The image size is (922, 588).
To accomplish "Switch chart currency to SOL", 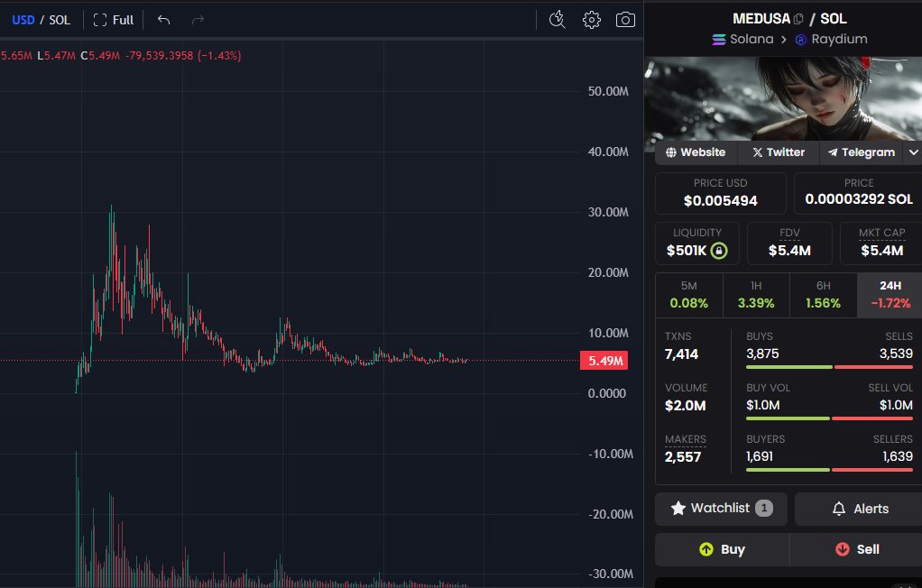I will coord(60,20).
